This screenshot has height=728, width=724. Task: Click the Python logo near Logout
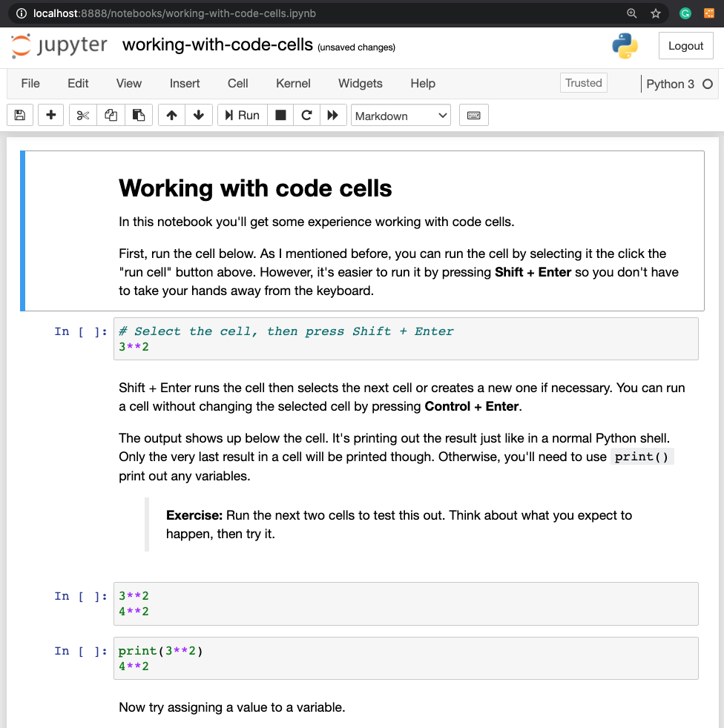tap(624, 45)
